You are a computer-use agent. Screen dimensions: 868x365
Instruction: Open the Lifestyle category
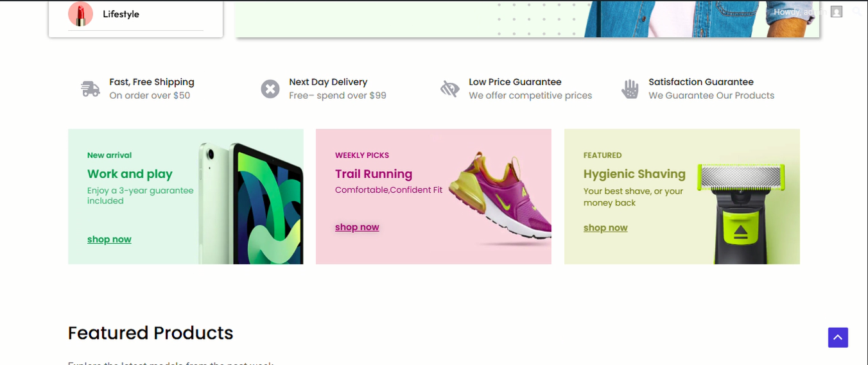coord(121,14)
